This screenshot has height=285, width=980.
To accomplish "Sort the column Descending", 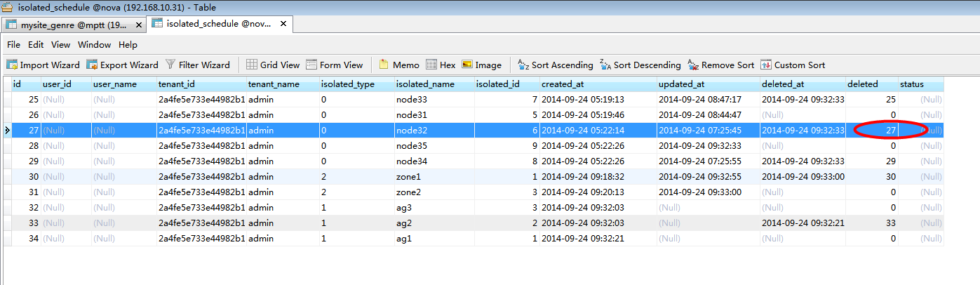I will (640, 65).
